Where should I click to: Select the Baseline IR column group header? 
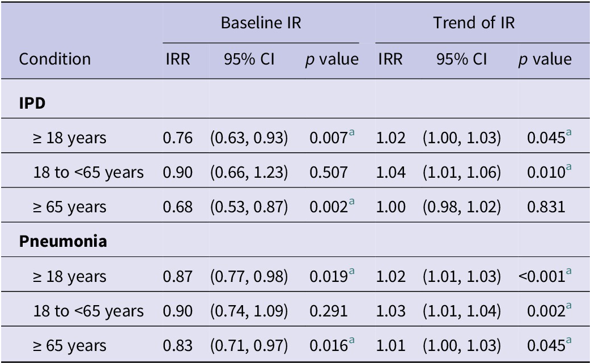click(x=261, y=23)
